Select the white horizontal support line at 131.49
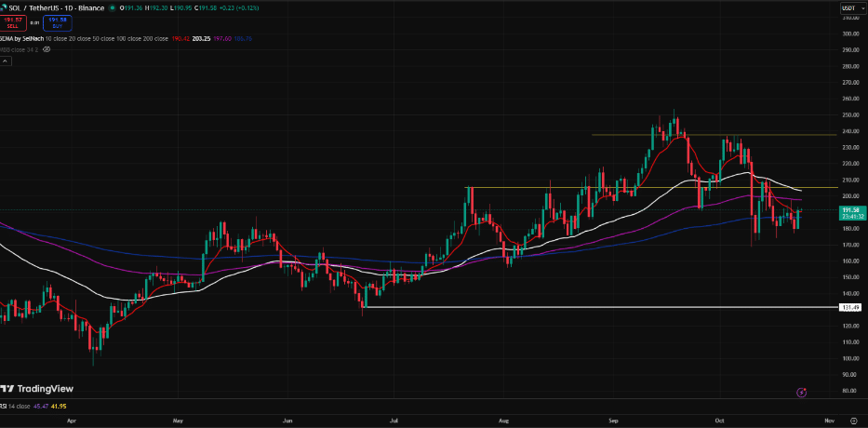Viewport: 868px width, 428px height. point(558,307)
